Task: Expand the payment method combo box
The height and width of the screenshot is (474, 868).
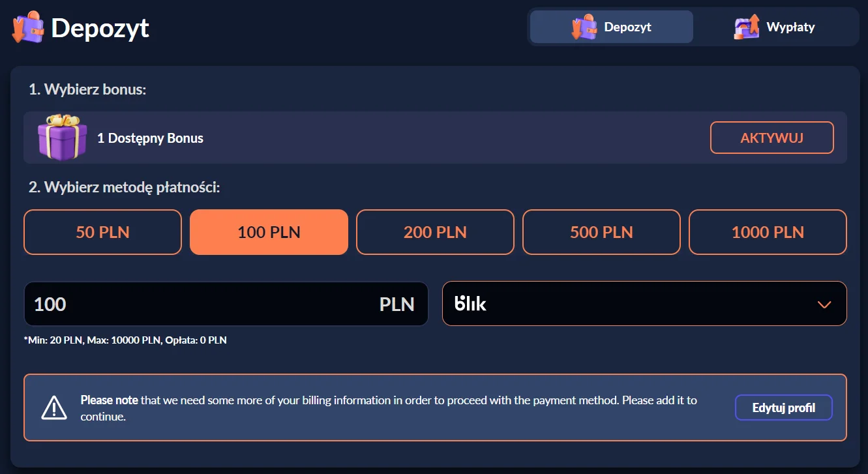Action: [644, 303]
